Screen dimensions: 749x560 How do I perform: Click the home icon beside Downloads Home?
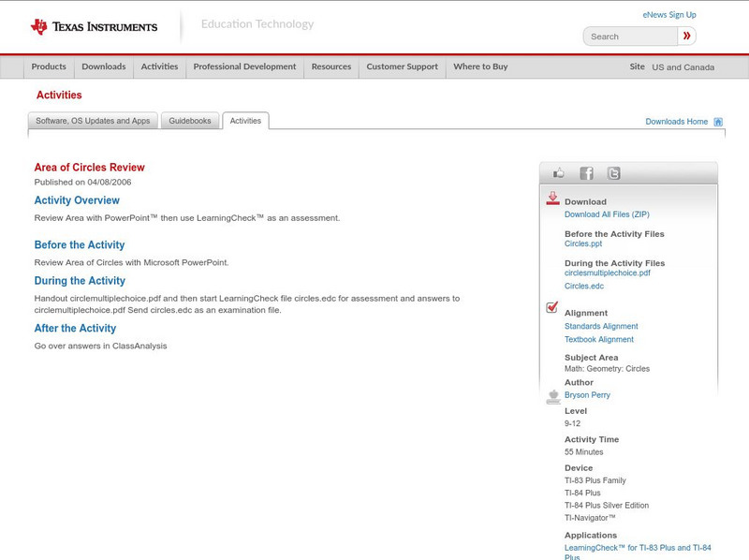click(718, 122)
